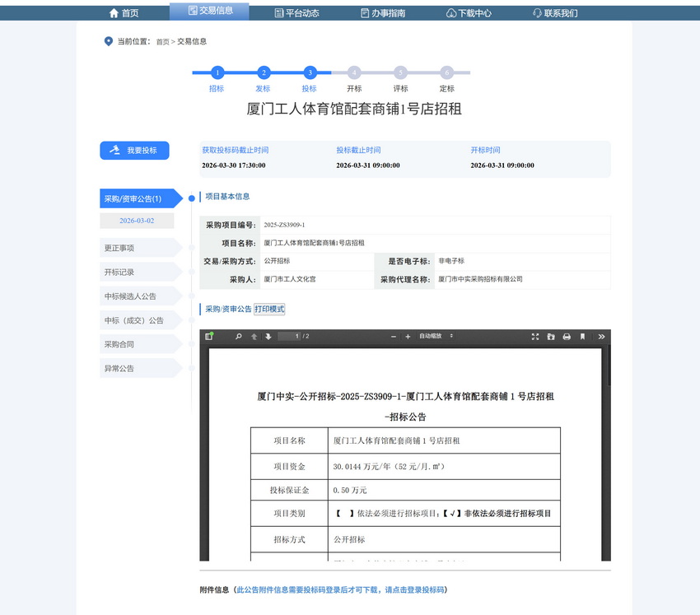This screenshot has height=615, width=700.
Task: Click the PDF page number field
Action: coord(289,336)
